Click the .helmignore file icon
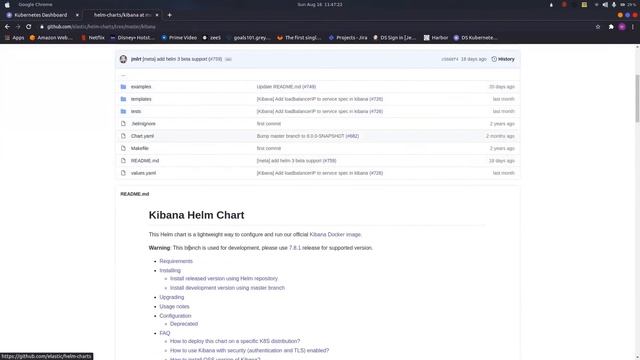The height and width of the screenshot is (360, 640). pyautogui.click(x=123, y=124)
